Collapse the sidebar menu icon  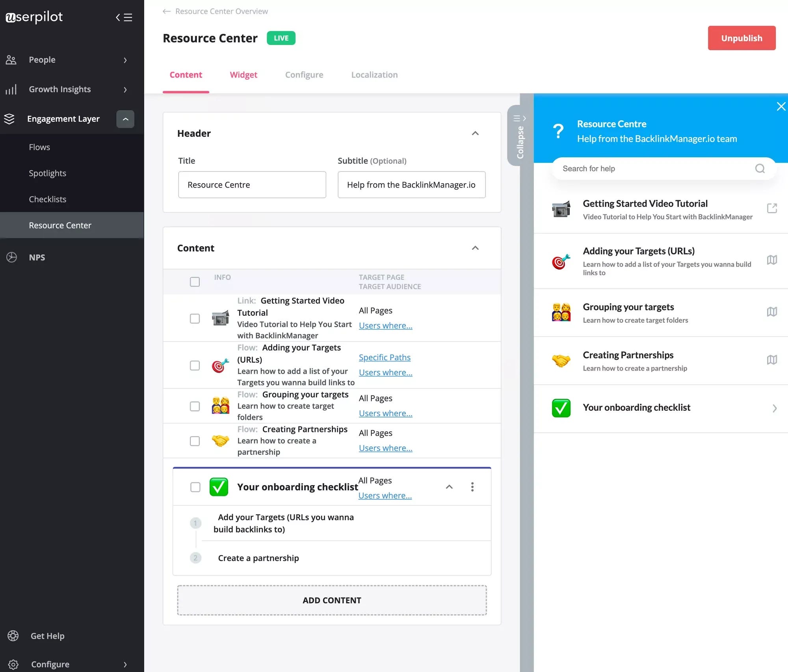click(124, 17)
